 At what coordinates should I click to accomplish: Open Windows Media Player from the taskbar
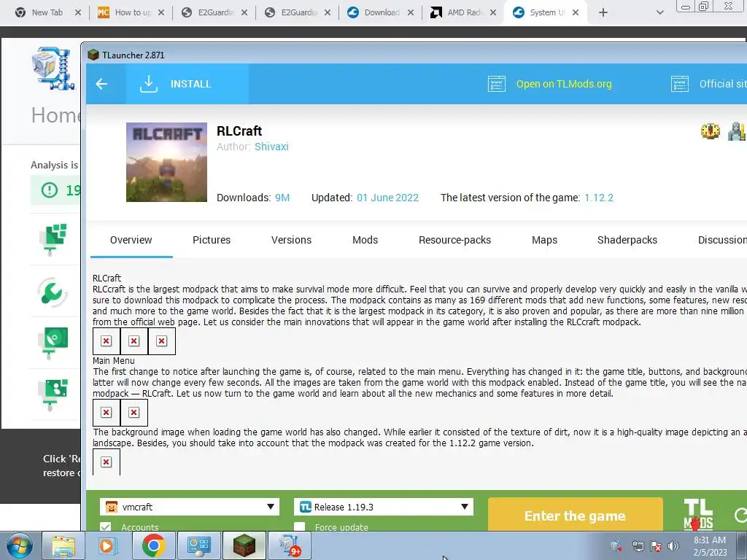[107, 545]
